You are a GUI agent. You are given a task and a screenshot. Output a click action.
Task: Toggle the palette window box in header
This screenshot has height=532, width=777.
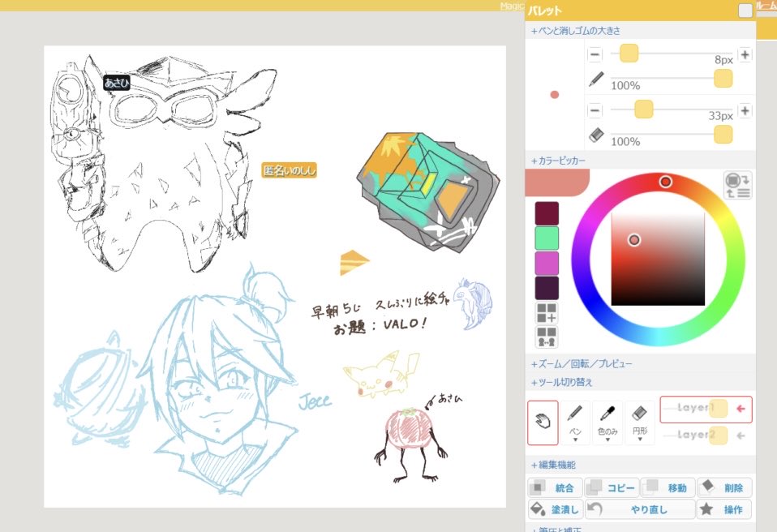pyautogui.click(x=745, y=11)
